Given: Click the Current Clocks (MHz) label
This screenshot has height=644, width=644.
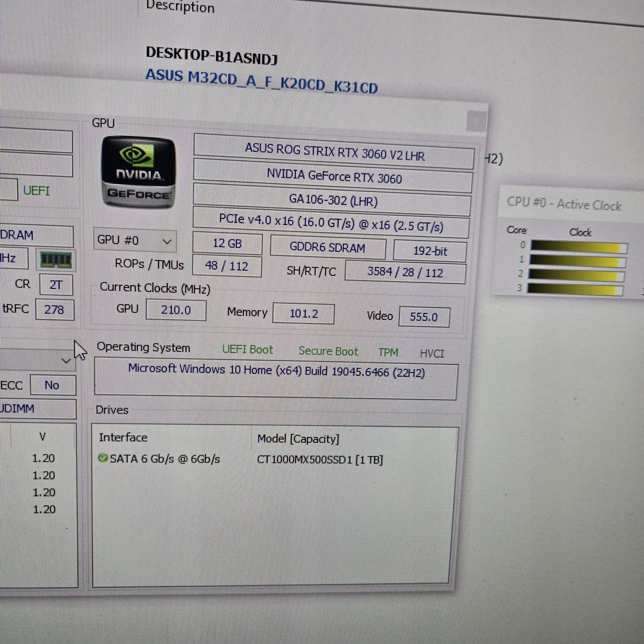Looking at the screenshot, I should click(x=155, y=288).
